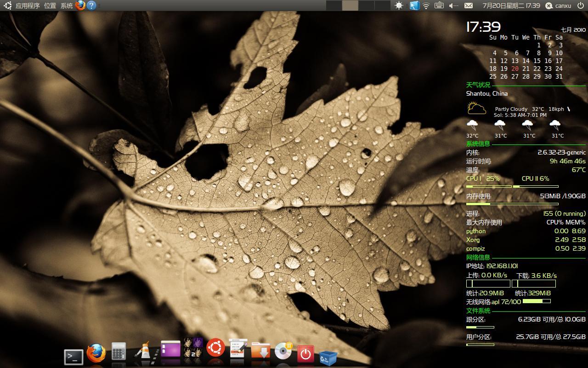Click the "513MiB /1.90GiB" memory value
The width and height of the screenshot is (588, 368).
click(x=563, y=196)
